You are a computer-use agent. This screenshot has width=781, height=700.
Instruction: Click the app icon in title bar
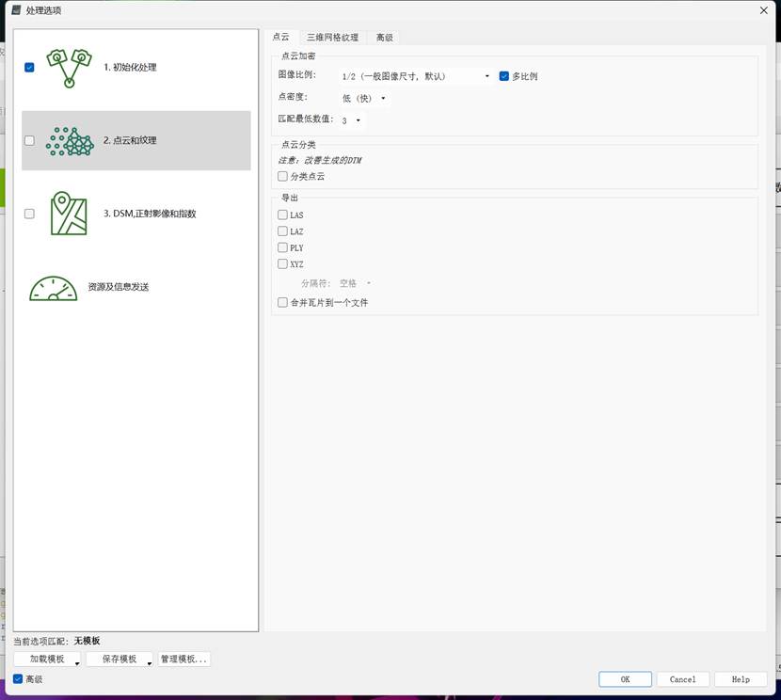point(16,10)
